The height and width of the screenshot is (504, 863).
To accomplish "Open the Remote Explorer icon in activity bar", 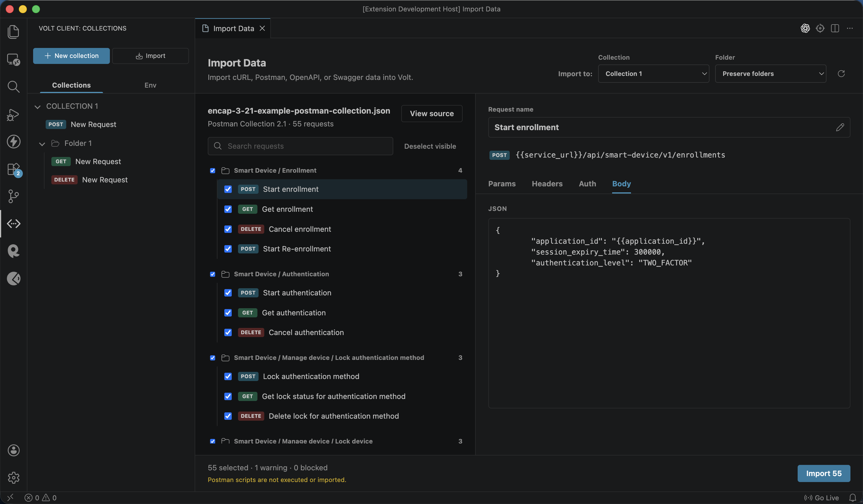I will (x=13, y=59).
